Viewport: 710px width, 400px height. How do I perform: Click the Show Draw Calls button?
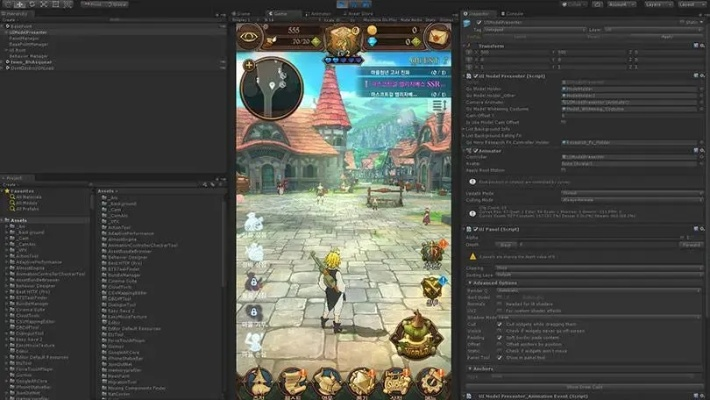586,385
